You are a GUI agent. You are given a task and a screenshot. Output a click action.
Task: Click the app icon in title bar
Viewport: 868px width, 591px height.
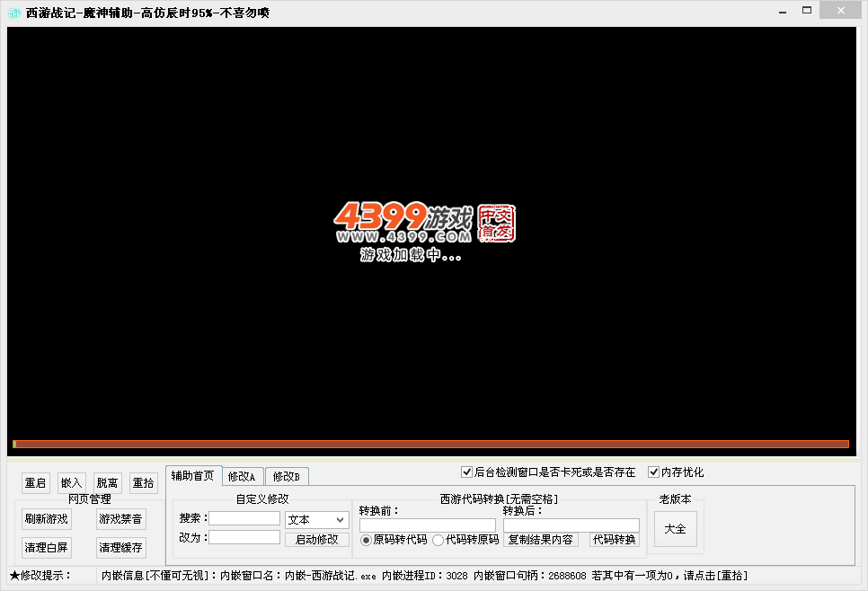click(x=13, y=13)
